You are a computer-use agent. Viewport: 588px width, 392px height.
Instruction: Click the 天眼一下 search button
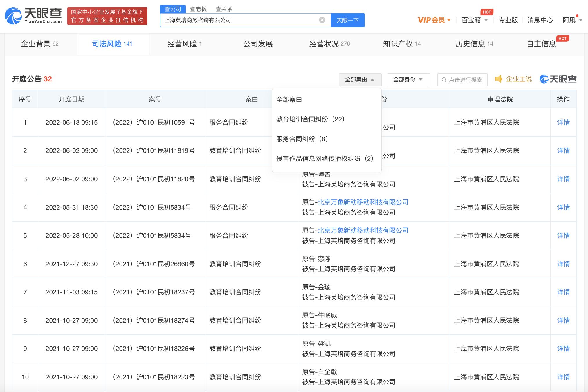[x=347, y=20]
